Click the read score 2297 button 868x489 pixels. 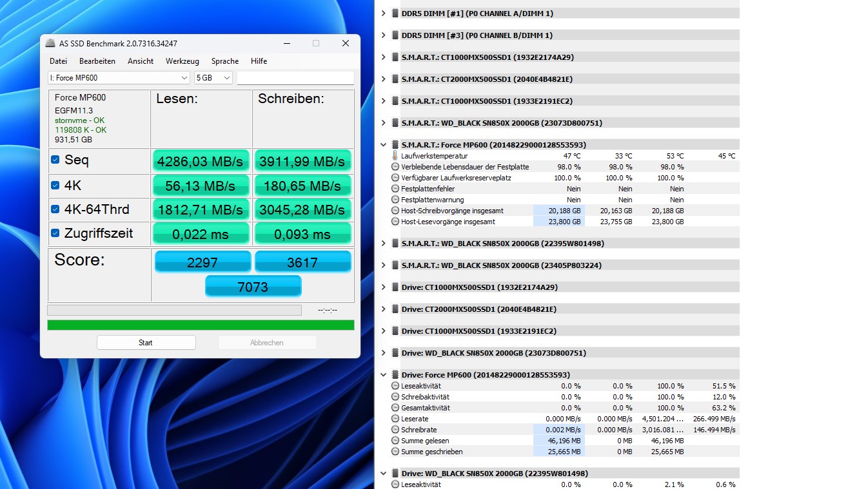[x=202, y=262]
